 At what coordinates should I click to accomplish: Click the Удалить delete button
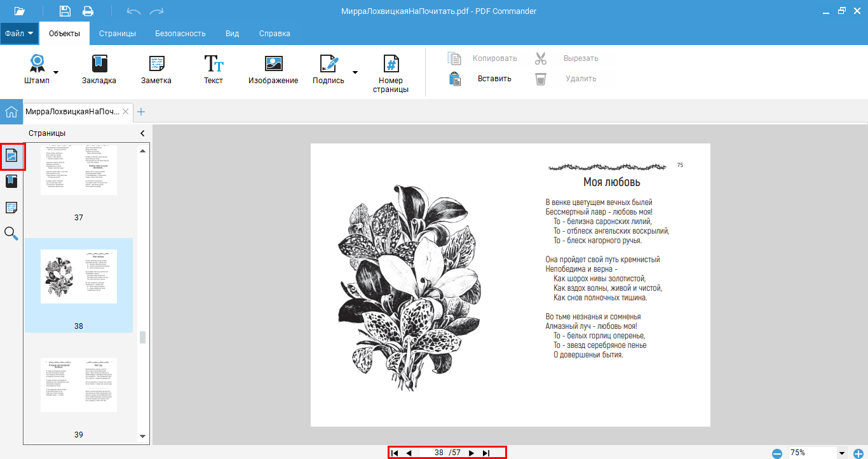566,79
